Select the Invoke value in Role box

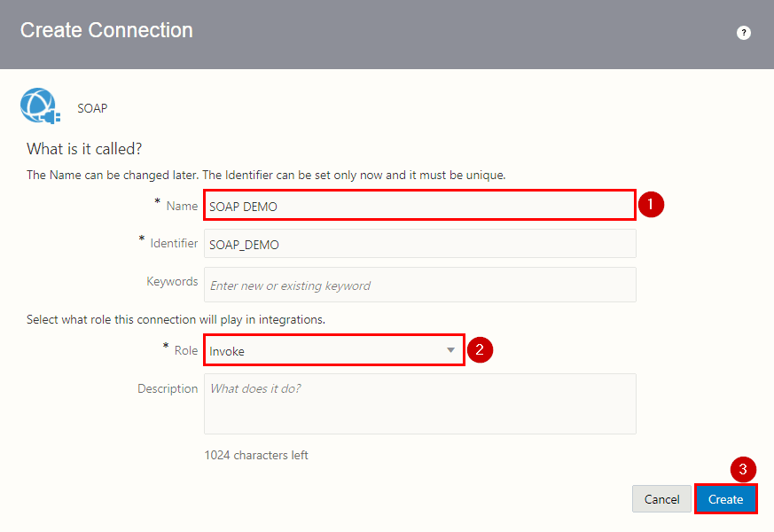(x=227, y=351)
